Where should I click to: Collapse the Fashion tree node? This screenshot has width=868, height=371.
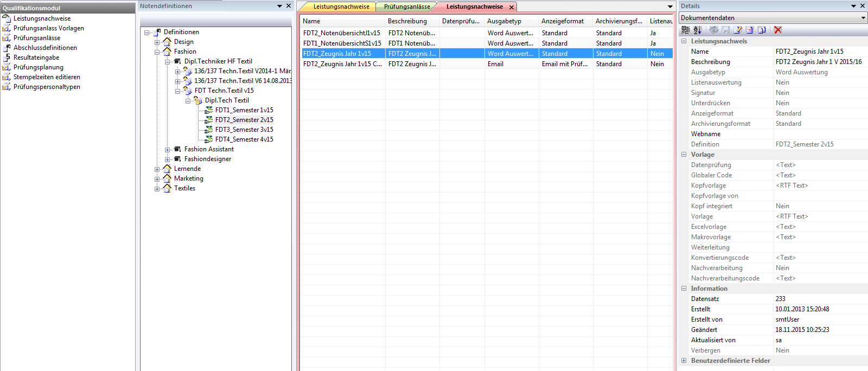coord(157,52)
